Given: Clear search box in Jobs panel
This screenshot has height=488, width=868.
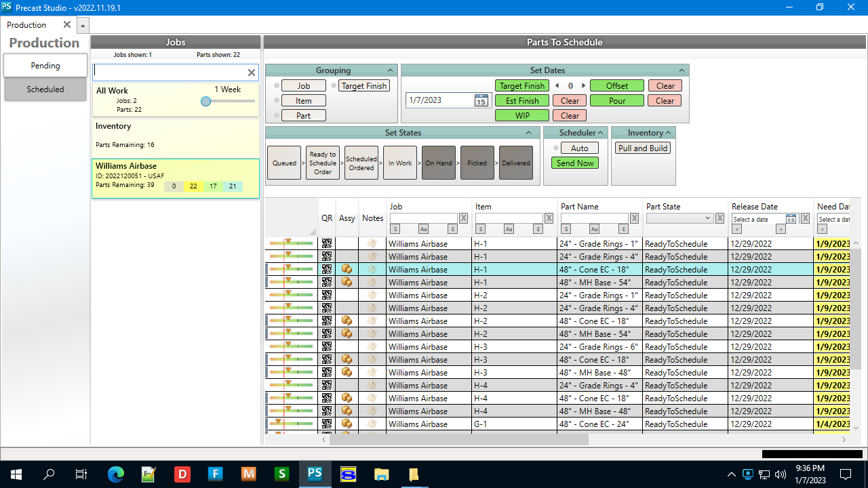Looking at the screenshot, I should tap(252, 73).
